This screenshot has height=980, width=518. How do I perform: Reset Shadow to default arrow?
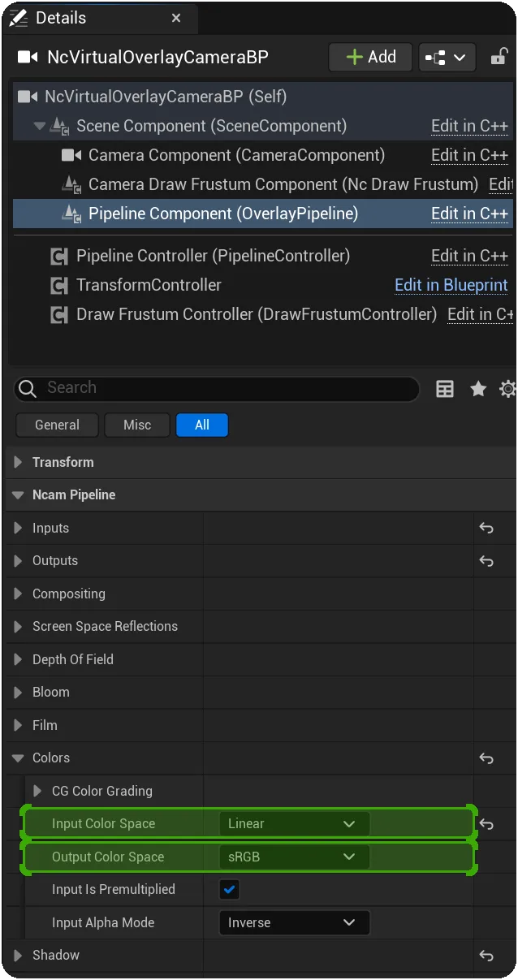pyautogui.click(x=486, y=956)
